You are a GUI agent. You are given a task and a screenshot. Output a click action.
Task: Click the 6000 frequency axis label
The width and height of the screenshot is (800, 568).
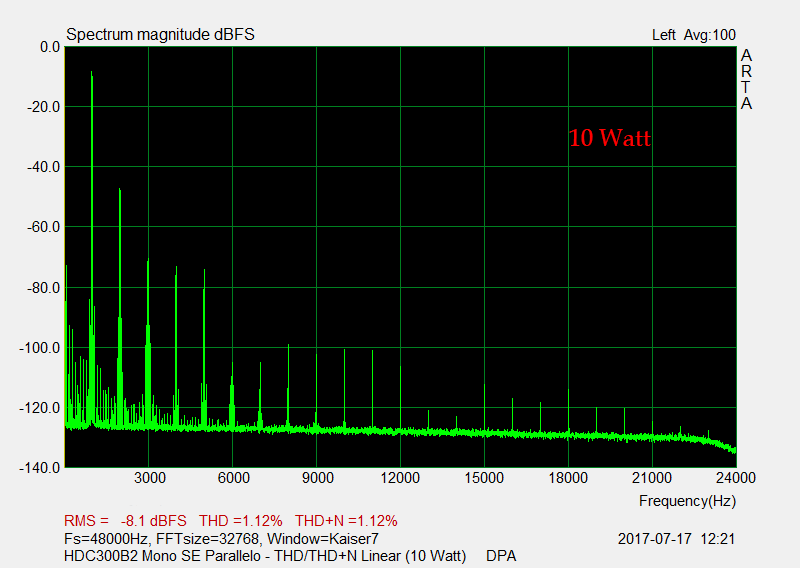233,478
